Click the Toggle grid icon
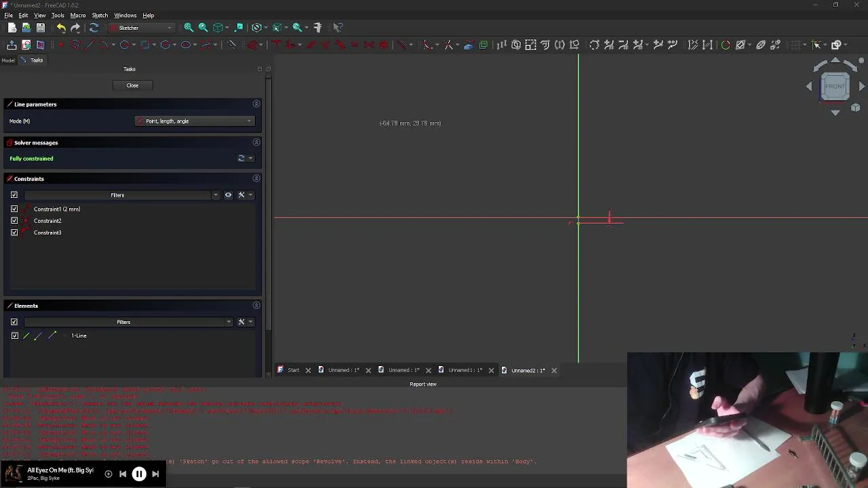The width and height of the screenshot is (868, 488). pyautogui.click(x=796, y=45)
